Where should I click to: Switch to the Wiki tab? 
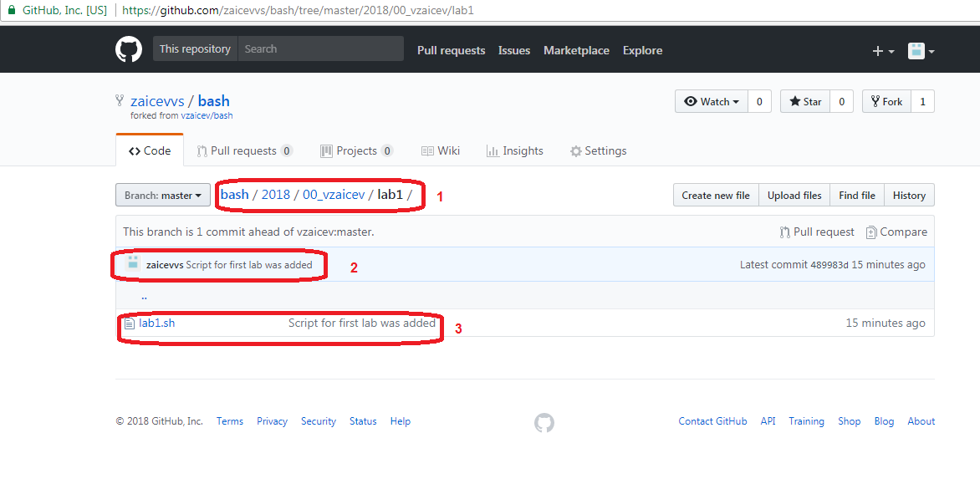pyautogui.click(x=441, y=150)
